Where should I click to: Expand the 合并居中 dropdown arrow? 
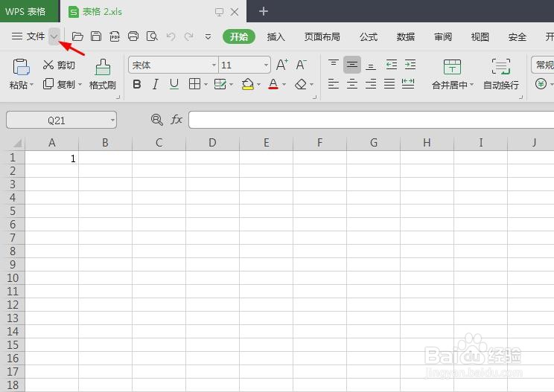471,85
